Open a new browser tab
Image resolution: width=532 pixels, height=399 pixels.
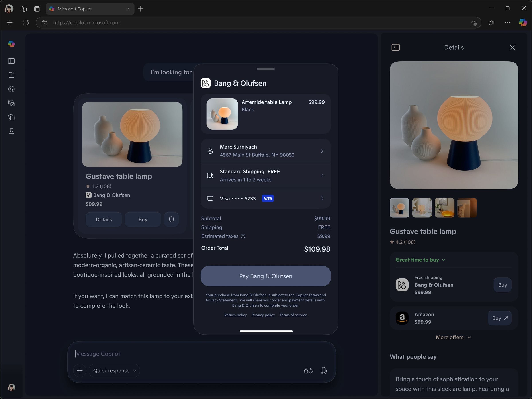[141, 9]
